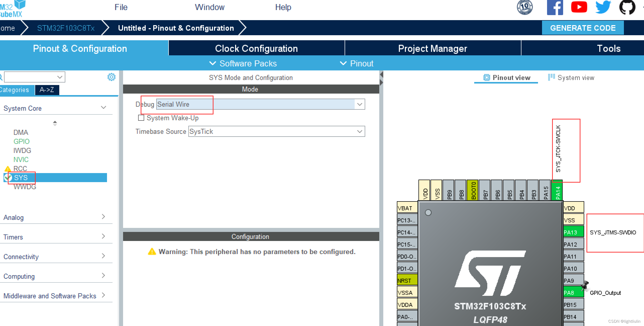This screenshot has height=326, width=644.
Task: Click the PA13 pin on the chip
Action: tap(574, 232)
